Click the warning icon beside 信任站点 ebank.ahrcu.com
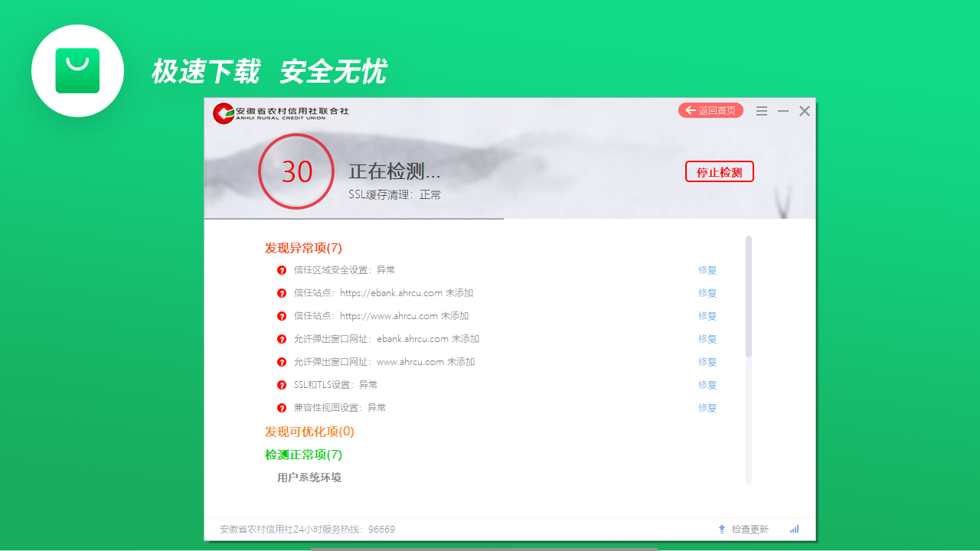The height and width of the screenshot is (551, 980). click(x=282, y=293)
